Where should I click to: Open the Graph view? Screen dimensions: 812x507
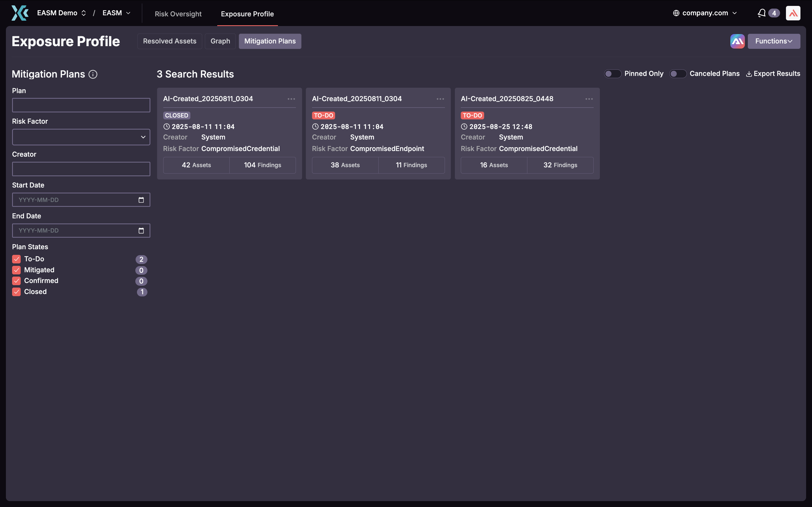coord(220,41)
